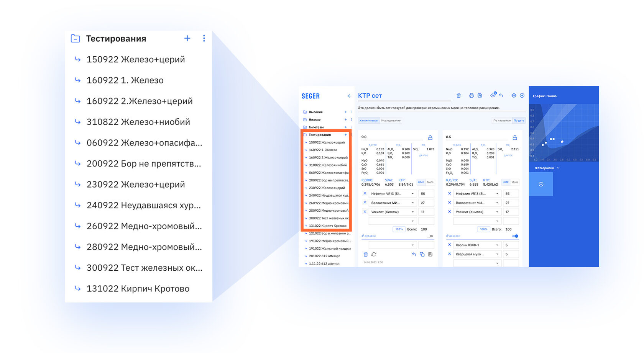Viewport: 644px width, 353px height.
Task: Add an item to the Гипотезы folder with plus
Action: click(345, 127)
